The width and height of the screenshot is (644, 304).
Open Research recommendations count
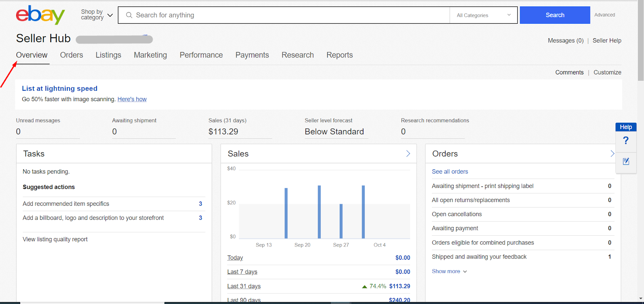coord(403,131)
